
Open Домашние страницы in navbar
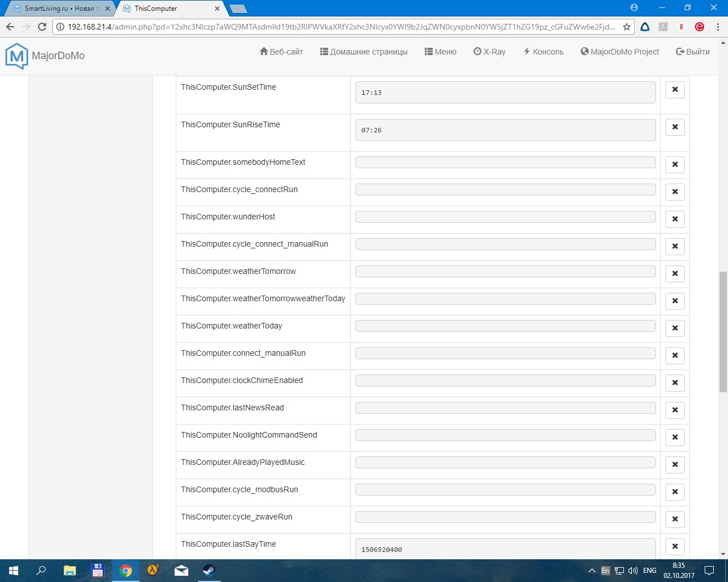click(364, 52)
